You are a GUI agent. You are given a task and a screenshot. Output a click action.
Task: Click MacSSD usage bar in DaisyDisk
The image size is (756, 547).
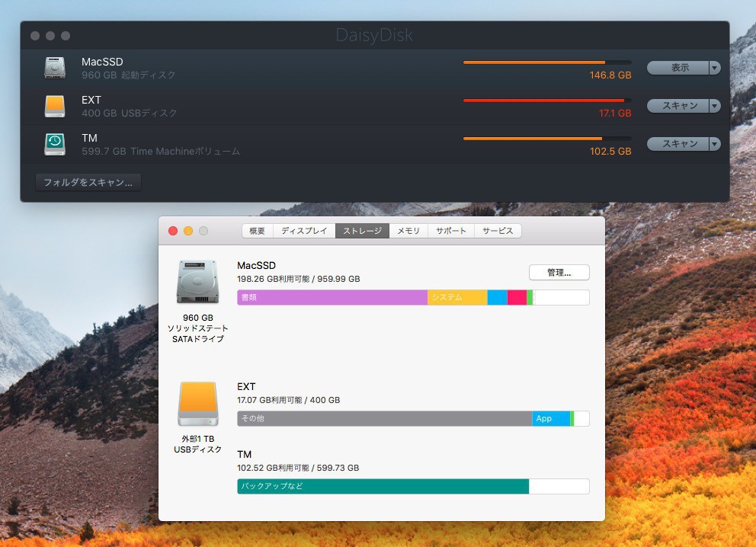tap(547, 62)
